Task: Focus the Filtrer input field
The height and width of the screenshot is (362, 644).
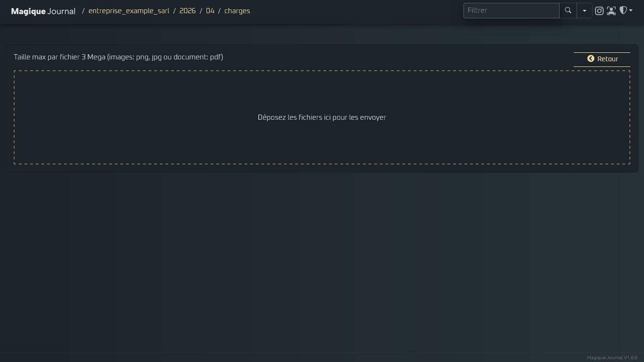Action: point(512,10)
